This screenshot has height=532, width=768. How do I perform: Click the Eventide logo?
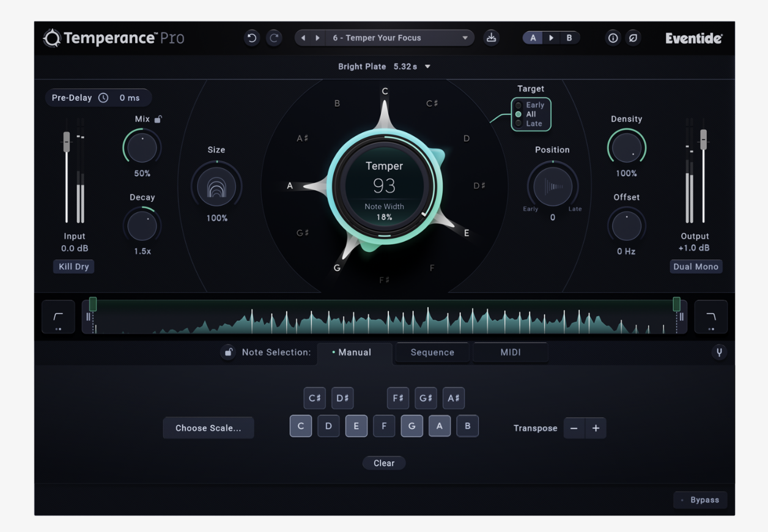pyautogui.click(x=693, y=38)
